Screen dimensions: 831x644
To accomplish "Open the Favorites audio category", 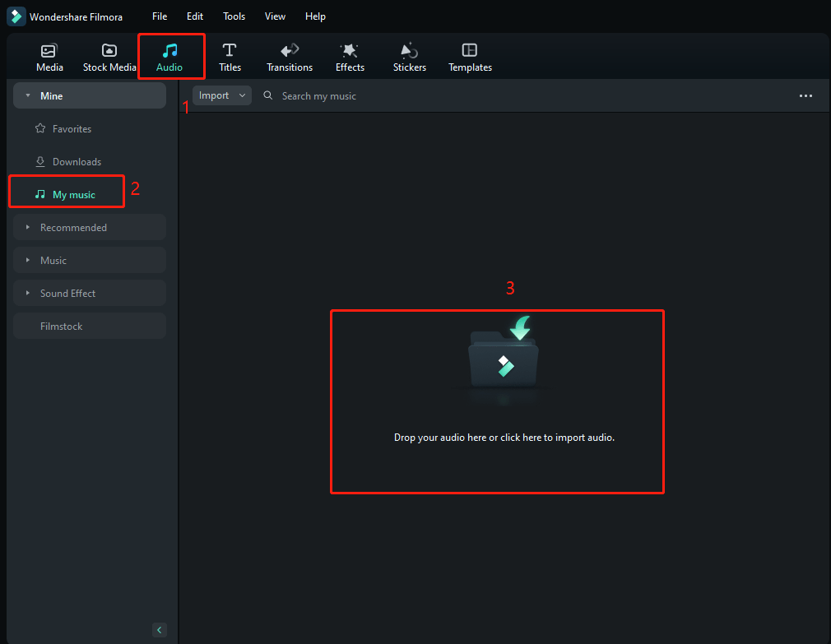I will click(70, 128).
